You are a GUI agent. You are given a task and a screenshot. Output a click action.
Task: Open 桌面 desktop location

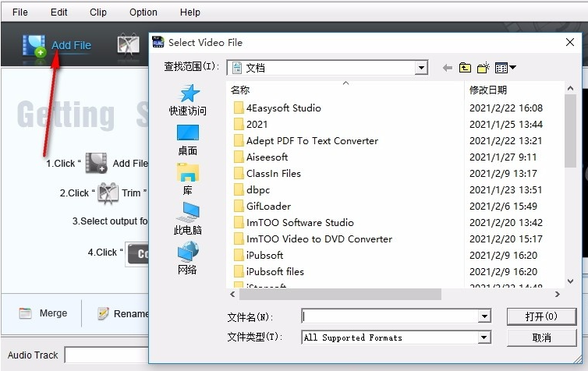click(187, 140)
